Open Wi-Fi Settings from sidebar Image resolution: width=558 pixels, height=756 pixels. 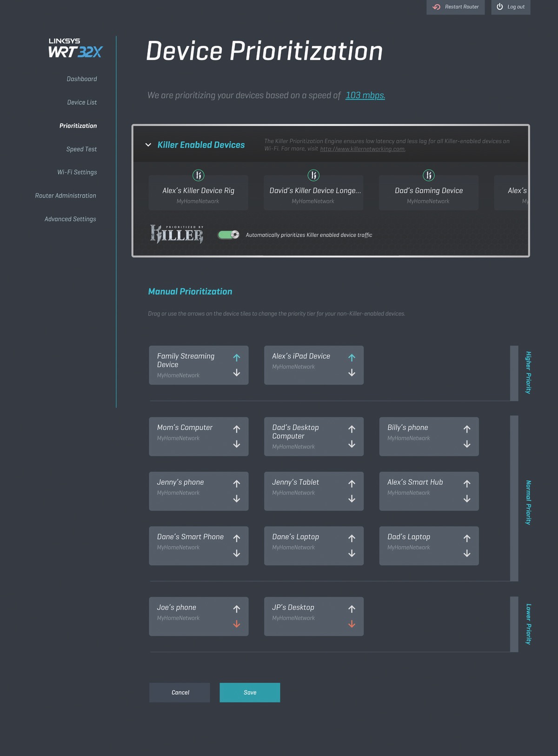pos(77,172)
